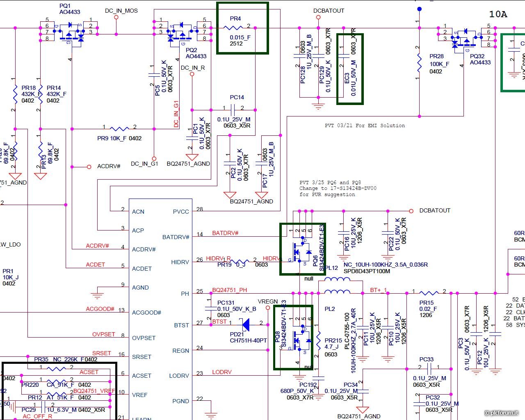Select the blue 'LODRV' pin label

point(179,376)
